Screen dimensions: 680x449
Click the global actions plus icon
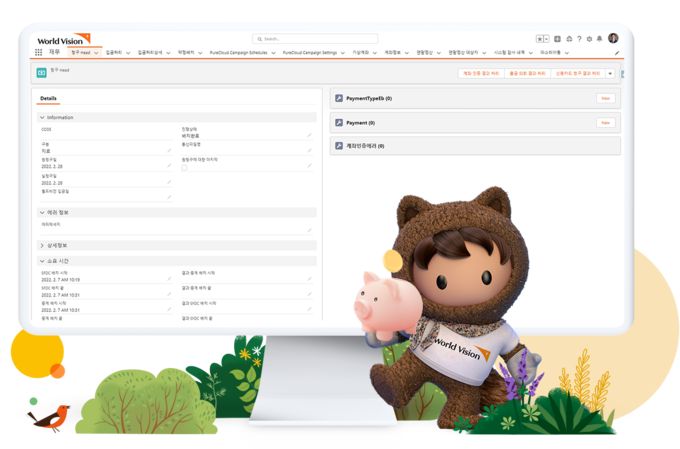[x=558, y=39]
